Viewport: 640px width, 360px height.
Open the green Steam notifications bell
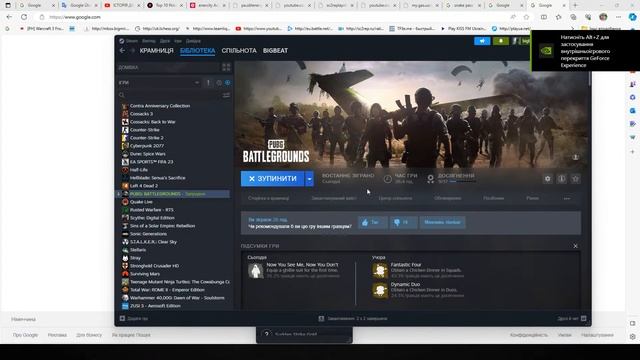(x=501, y=41)
